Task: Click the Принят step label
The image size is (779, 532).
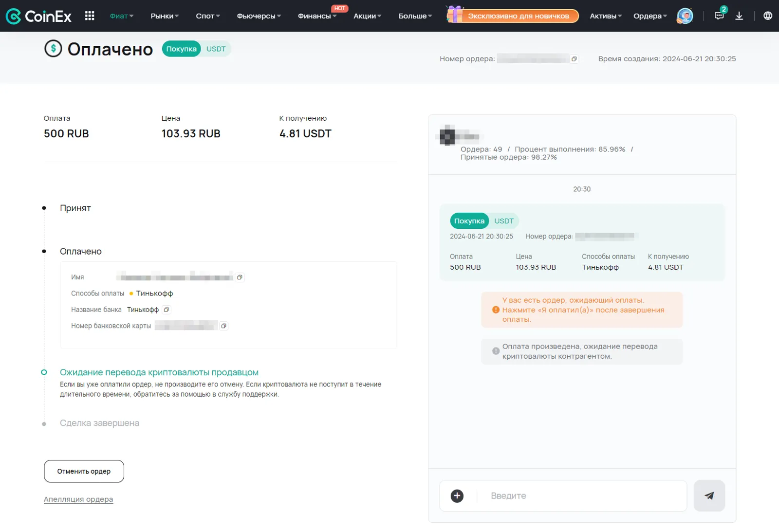Action: click(75, 208)
